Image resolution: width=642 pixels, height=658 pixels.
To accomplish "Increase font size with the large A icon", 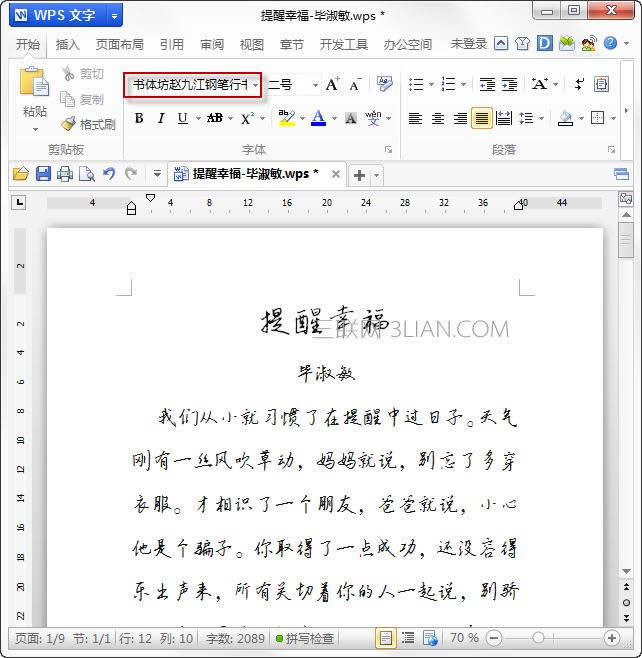I will tap(332, 84).
